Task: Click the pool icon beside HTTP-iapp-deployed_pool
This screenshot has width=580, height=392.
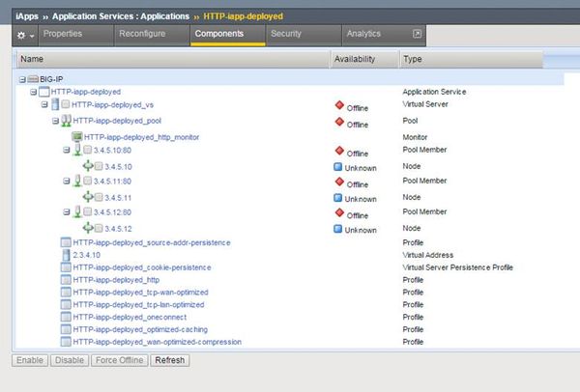Action: pyautogui.click(x=65, y=121)
